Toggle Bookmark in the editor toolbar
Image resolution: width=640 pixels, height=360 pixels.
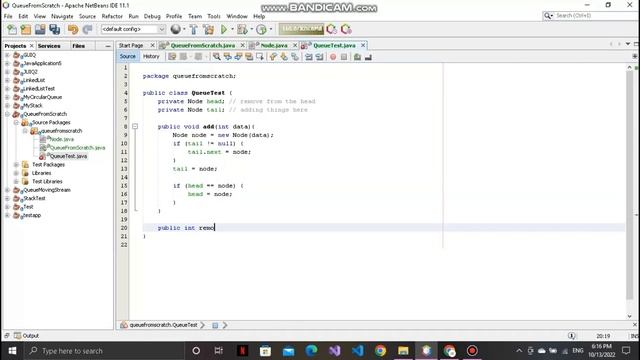click(295, 57)
